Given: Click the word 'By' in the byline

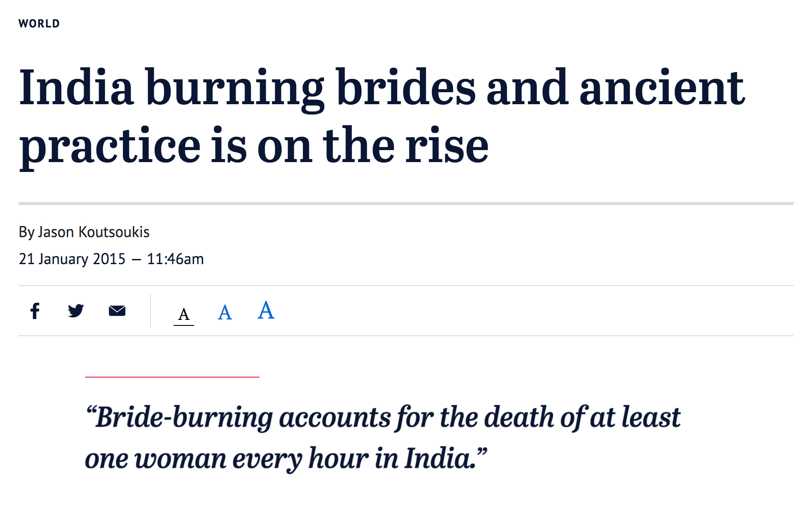Looking at the screenshot, I should [26, 232].
